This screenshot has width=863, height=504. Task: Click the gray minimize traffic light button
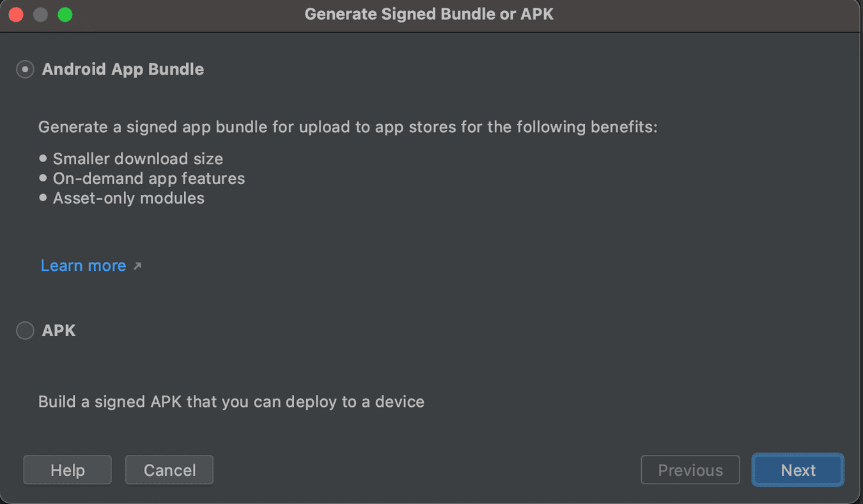(40, 14)
